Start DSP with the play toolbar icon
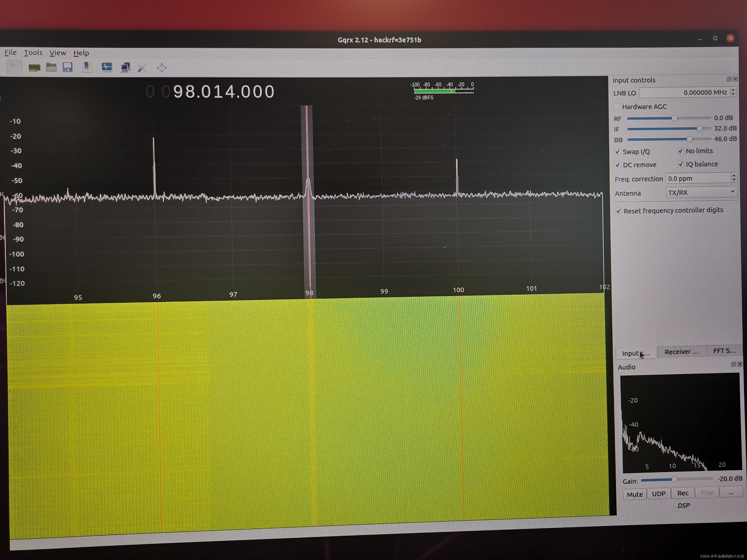 (14, 67)
